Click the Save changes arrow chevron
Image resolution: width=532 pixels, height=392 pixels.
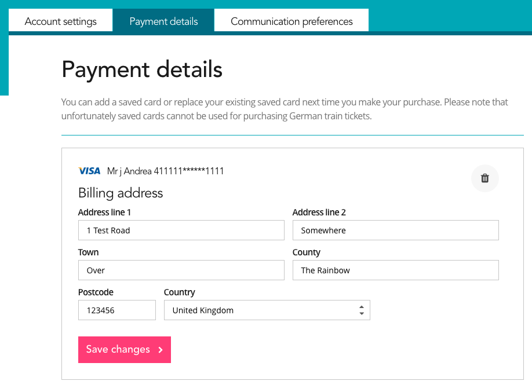[160, 350]
